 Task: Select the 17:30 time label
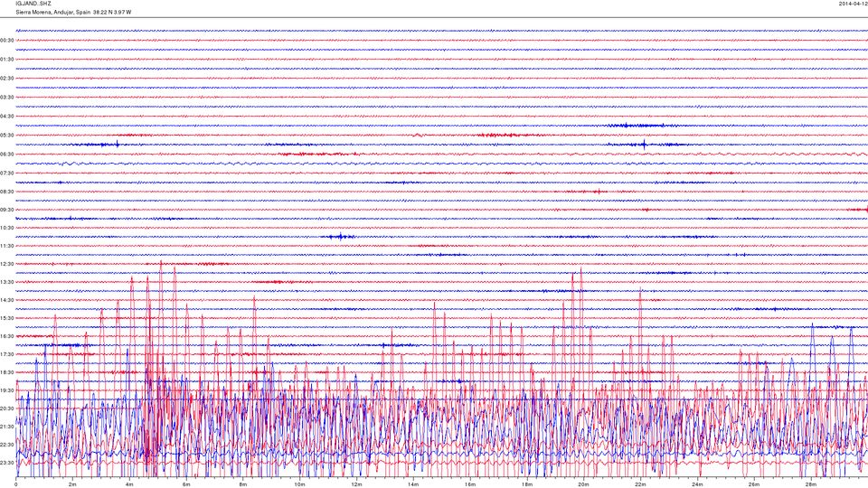[7, 354]
